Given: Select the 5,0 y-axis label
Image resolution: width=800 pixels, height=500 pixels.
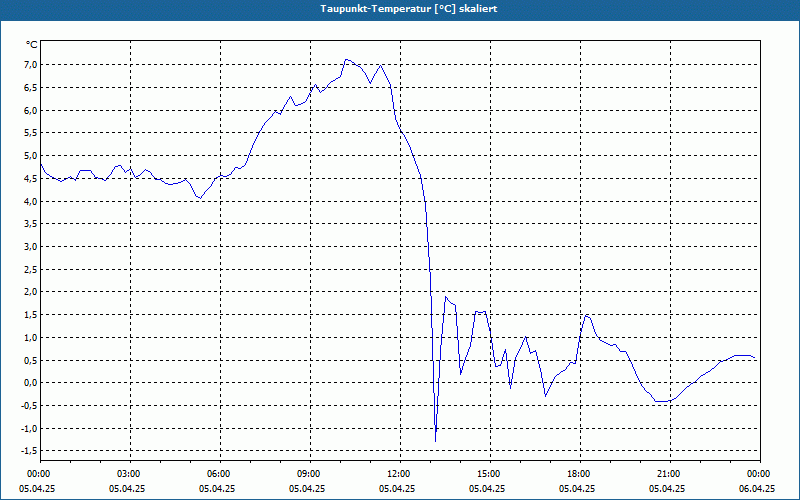Looking at the screenshot, I should [x=30, y=156].
